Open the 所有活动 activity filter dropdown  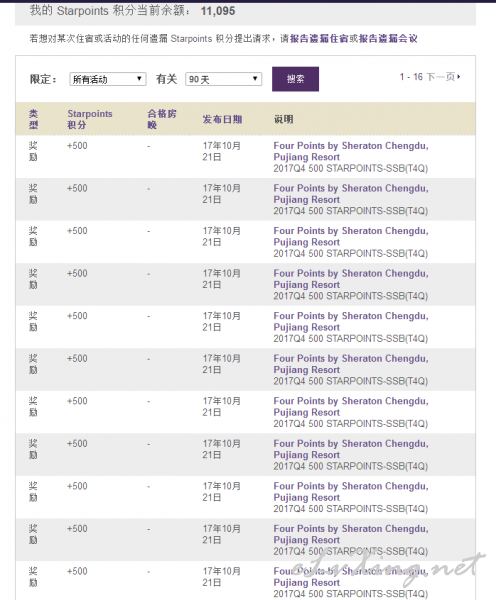pos(108,79)
